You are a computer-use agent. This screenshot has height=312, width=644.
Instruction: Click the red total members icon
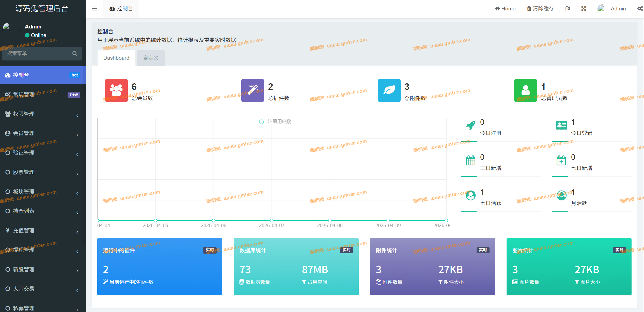[x=116, y=90]
